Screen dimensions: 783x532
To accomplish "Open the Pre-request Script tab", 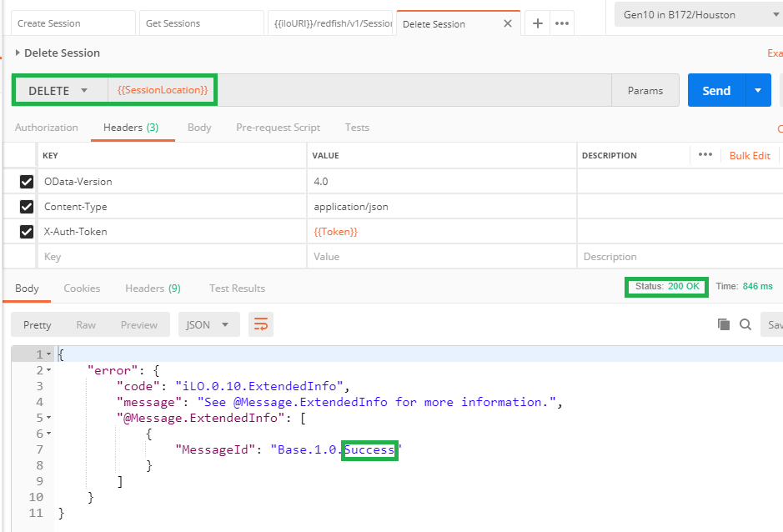I will (x=278, y=128).
